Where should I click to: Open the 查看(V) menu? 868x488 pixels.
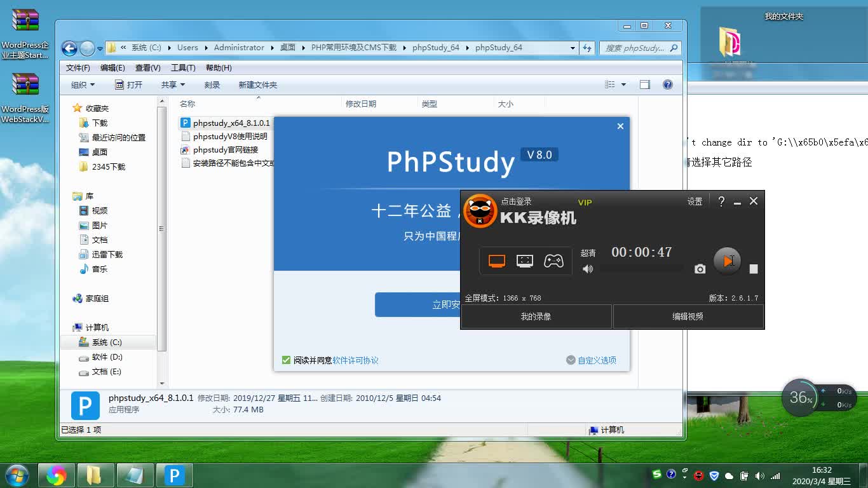click(147, 68)
